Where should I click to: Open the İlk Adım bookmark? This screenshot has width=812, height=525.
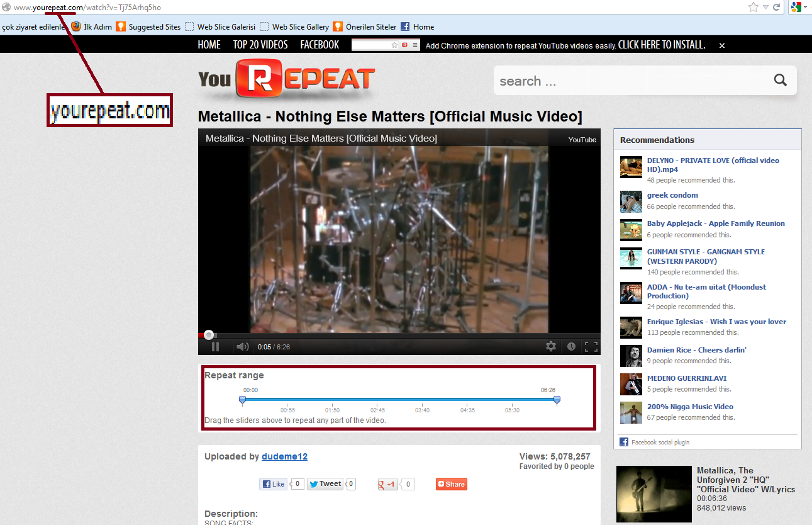(x=91, y=27)
